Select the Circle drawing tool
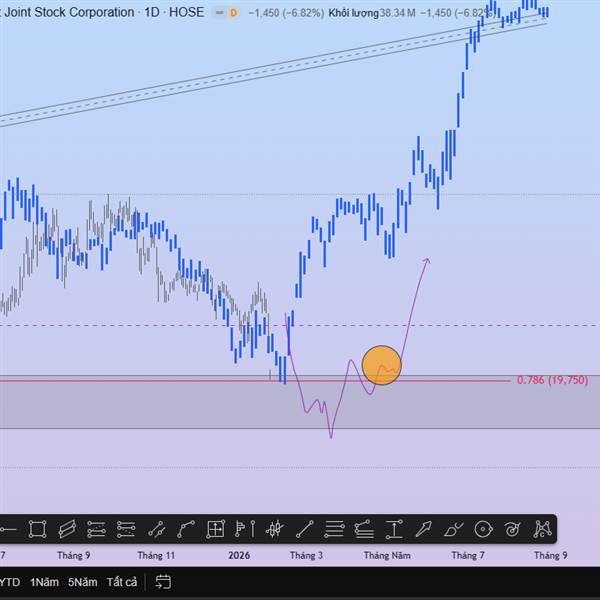600x600 pixels. (x=483, y=530)
